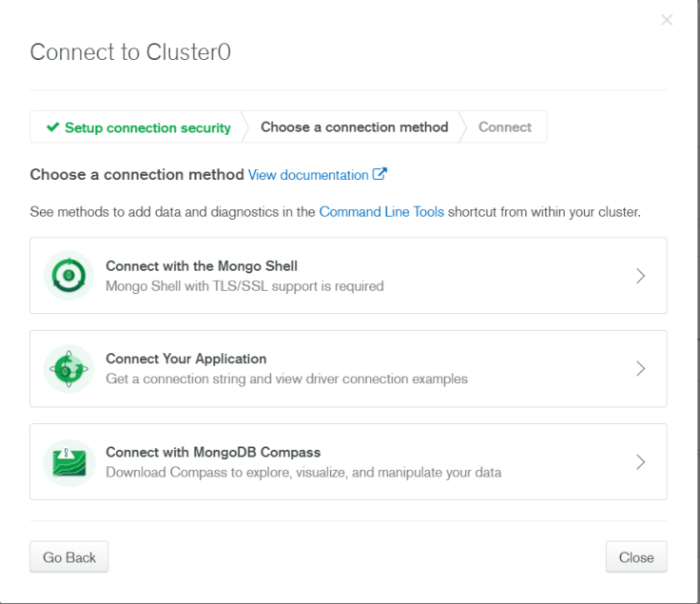Open the View documentation link
This screenshot has width=700, height=604.
(308, 175)
